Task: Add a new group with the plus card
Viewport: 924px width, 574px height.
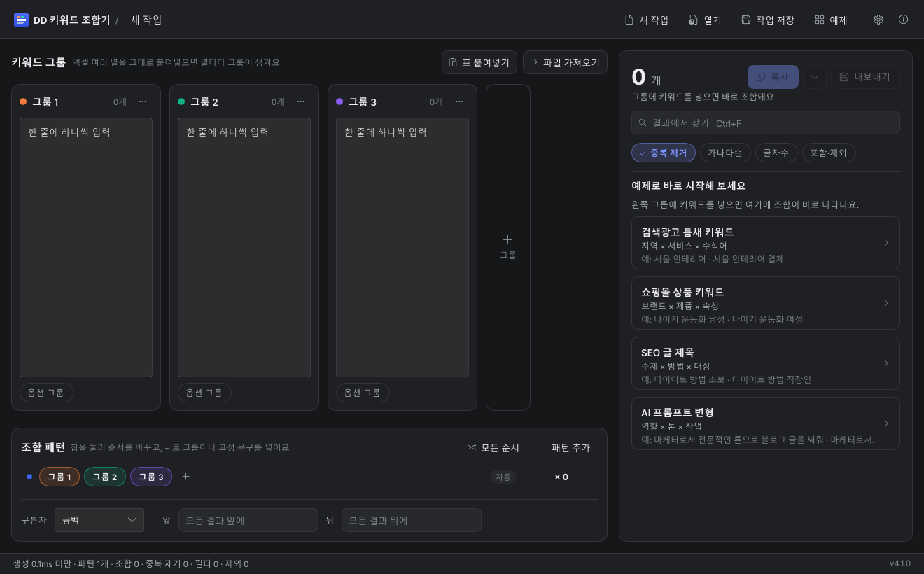Action: point(508,248)
